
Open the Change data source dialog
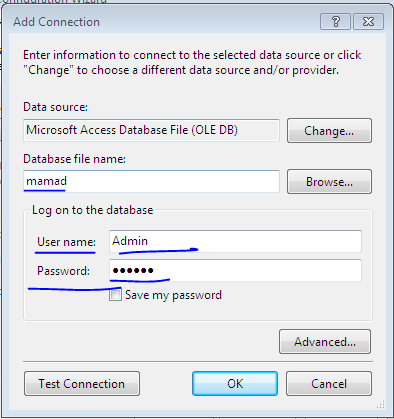tap(329, 130)
